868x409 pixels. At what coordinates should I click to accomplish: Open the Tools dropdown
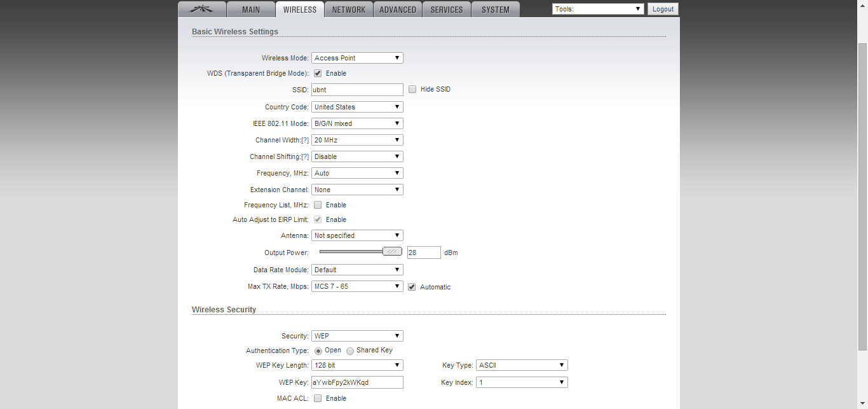point(598,9)
